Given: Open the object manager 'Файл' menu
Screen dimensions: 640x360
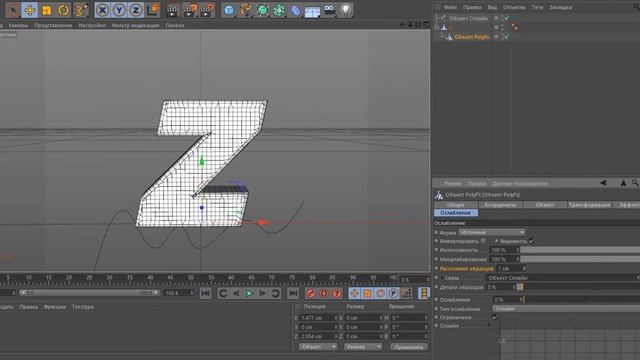Looking at the screenshot, I should click(450, 7).
